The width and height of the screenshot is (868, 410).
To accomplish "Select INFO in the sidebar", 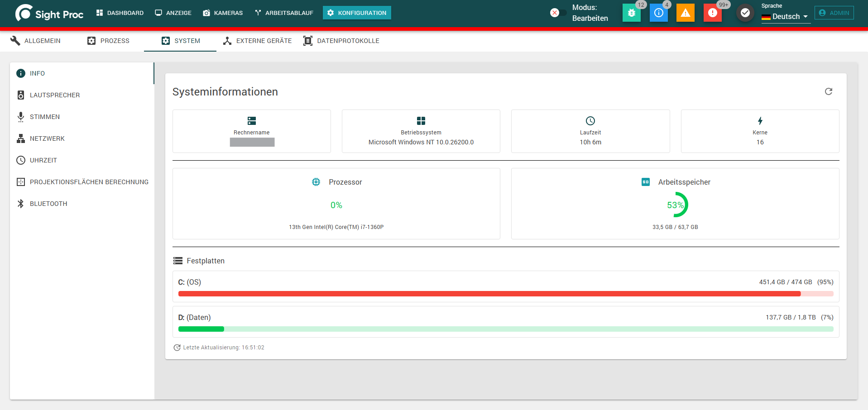I will [82, 73].
